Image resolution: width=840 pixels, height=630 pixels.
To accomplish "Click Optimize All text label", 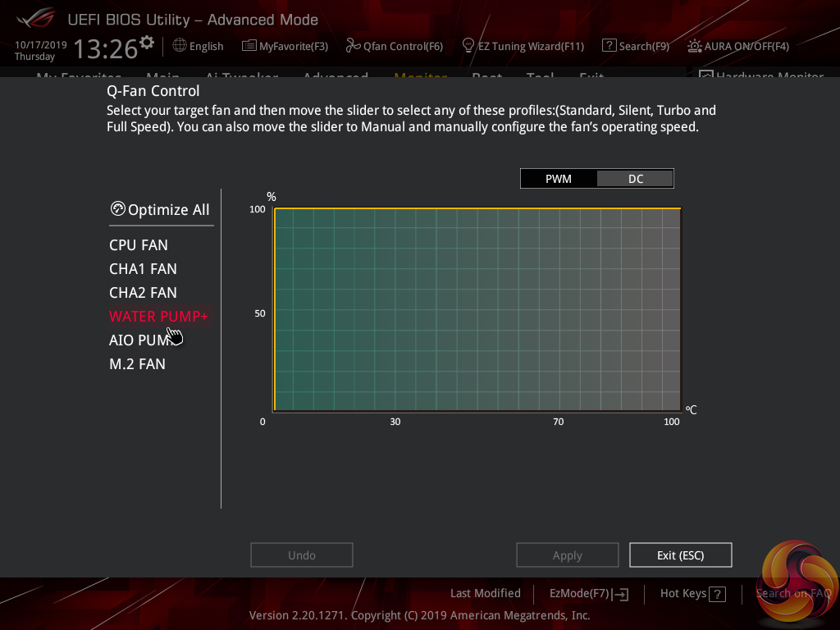I will click(169, 209).
